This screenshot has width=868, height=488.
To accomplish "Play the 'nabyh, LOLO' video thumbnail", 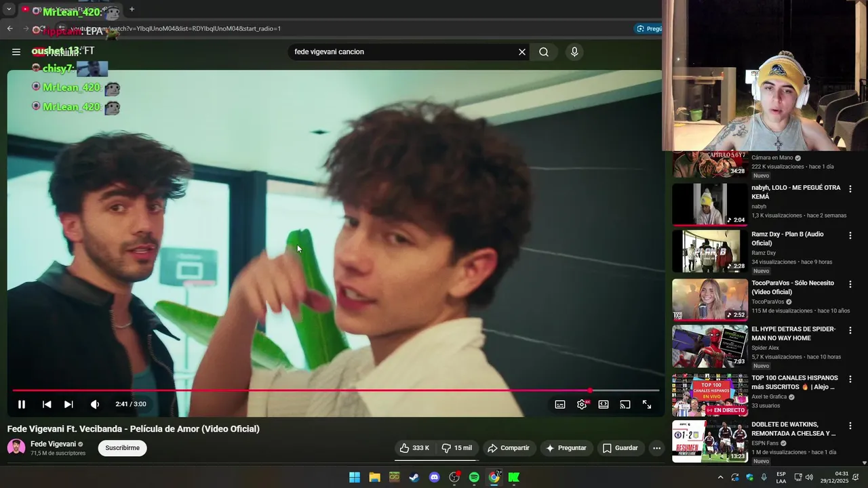I will [710, 205].
